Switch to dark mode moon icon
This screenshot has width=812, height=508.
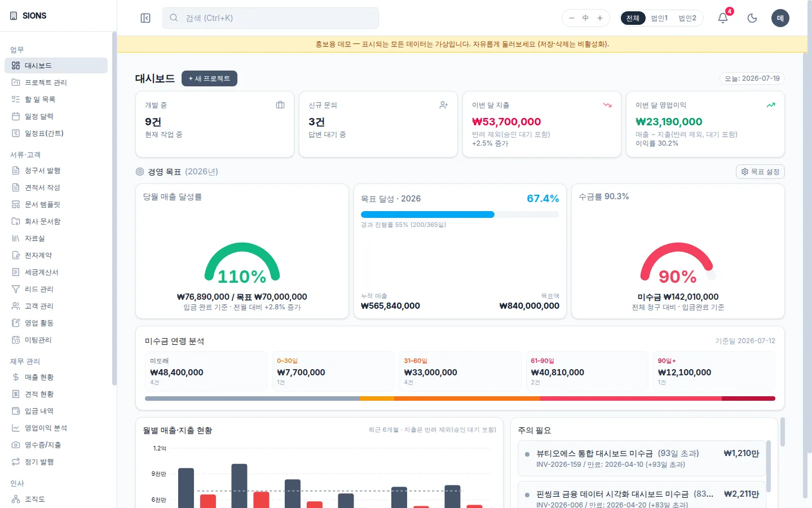click(752, 18)
